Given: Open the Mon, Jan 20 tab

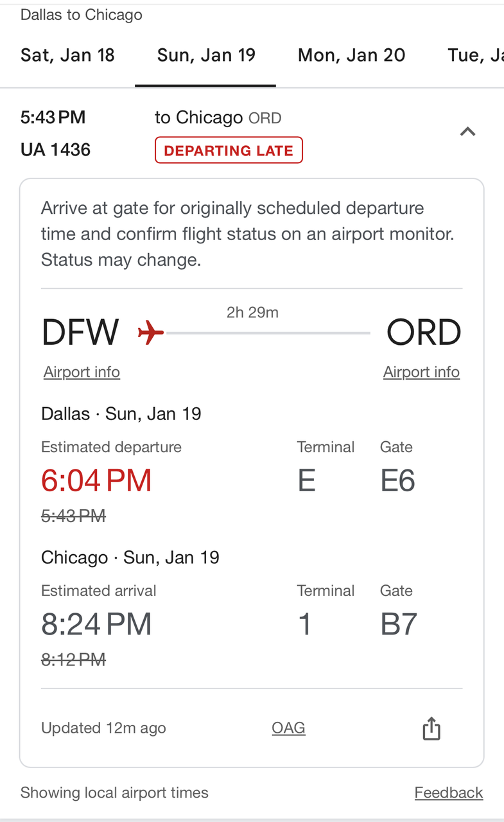Looking at the screenshot, I should (x=351, y=55).
